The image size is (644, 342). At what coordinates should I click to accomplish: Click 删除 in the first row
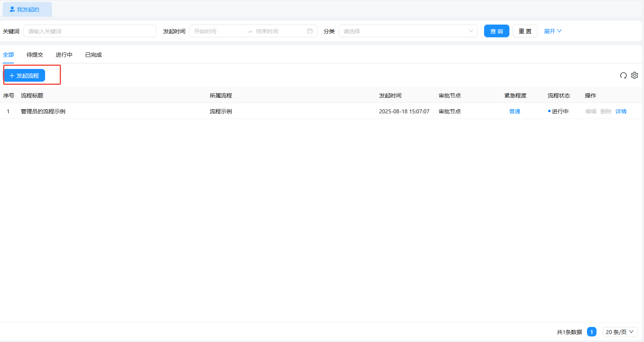[606, 111]
